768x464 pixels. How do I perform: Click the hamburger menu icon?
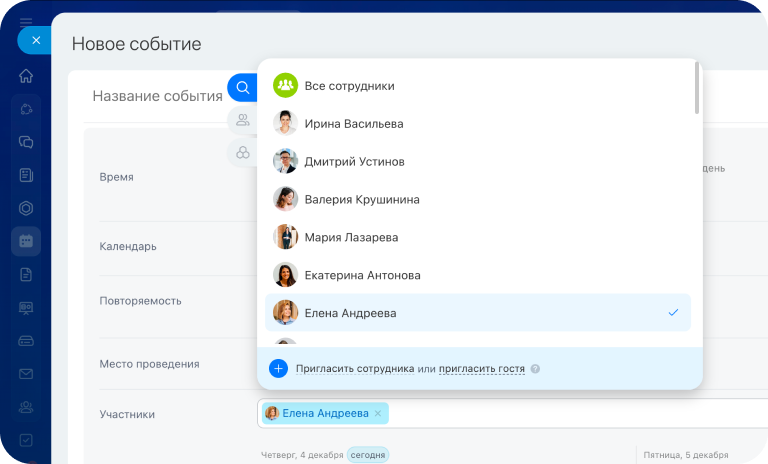(x=26, y=21)
